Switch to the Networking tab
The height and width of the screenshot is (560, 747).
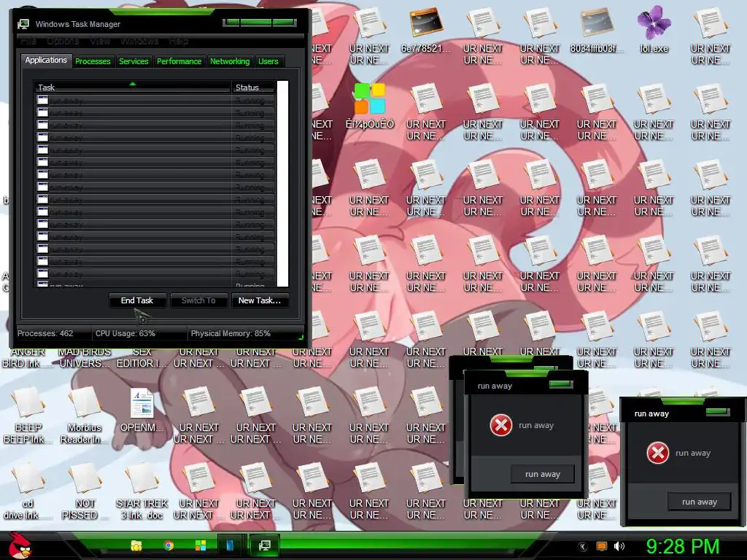point(230,61)
